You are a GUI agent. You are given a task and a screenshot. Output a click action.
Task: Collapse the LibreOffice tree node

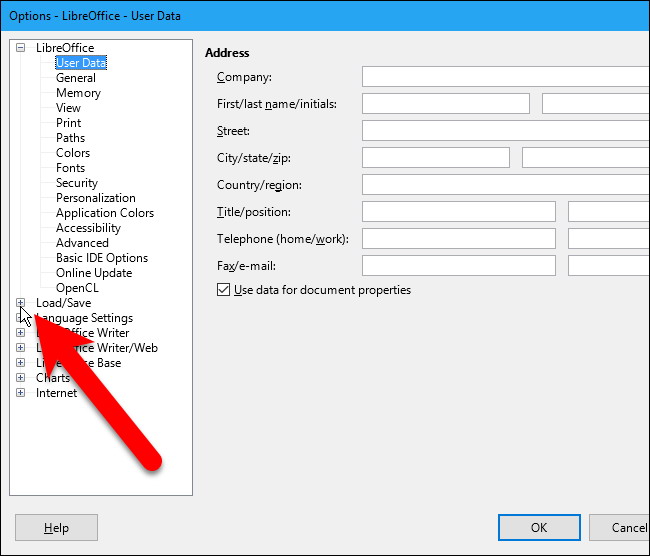pyautogui.click(x=21, y=48)
